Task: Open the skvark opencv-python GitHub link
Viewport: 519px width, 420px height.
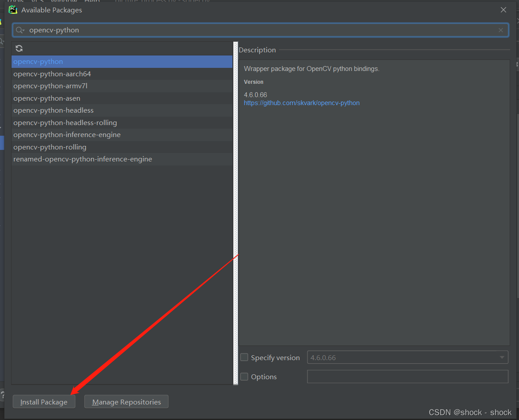Action: (x=302, y=102)
